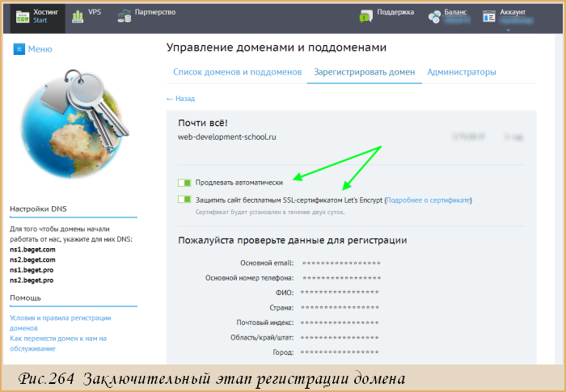
Task: Open the Администраторы tab
Action: point(462,72)
